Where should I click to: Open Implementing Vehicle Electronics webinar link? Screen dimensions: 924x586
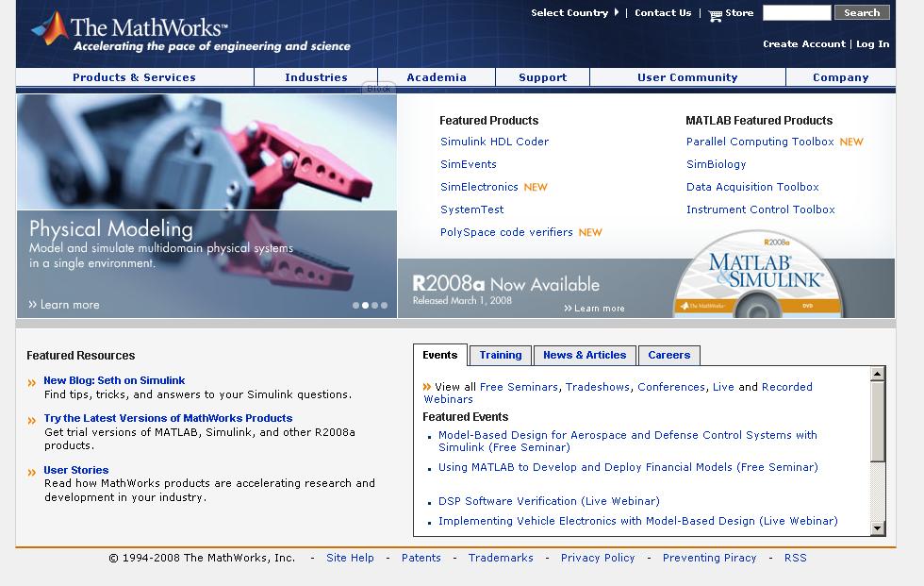(x=637, y=521)
